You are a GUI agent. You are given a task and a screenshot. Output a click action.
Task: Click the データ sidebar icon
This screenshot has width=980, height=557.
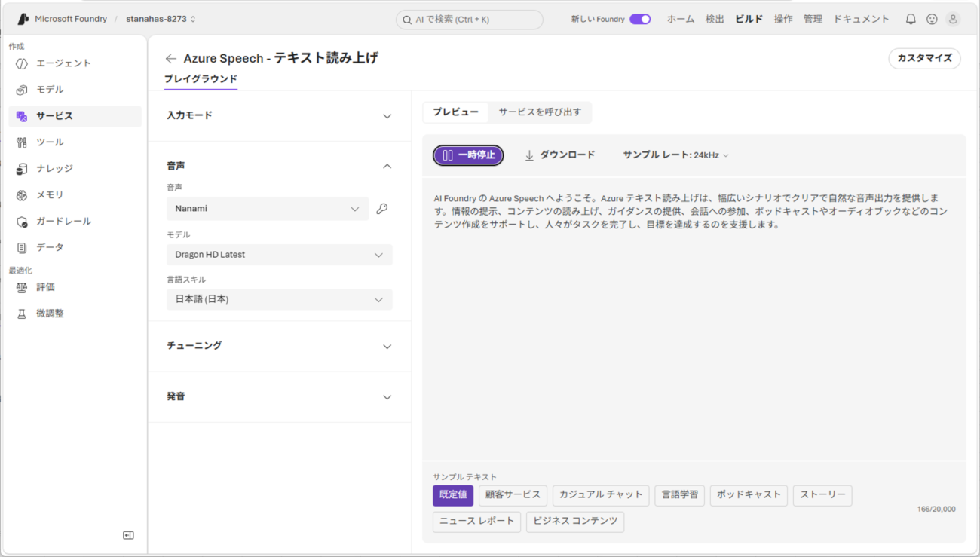click(x=22, y=248)
